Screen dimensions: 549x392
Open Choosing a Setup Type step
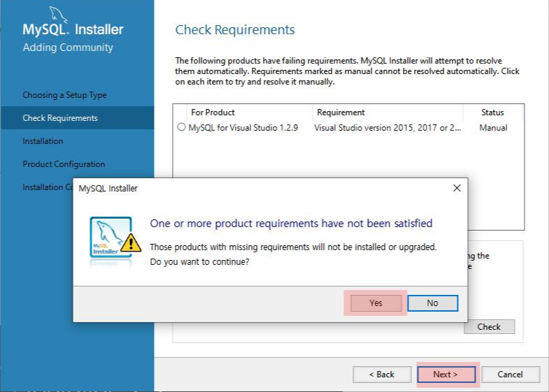pyautogui.click(x=65, y=95)
